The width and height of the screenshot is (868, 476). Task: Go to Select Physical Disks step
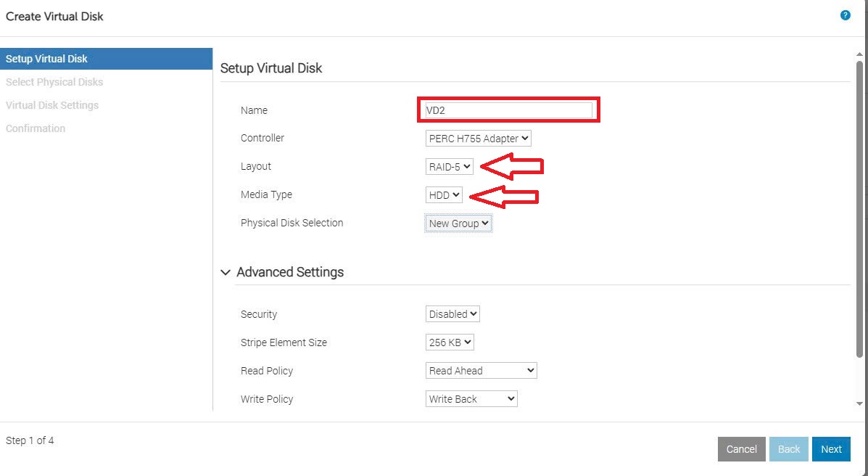click(54, 82)
